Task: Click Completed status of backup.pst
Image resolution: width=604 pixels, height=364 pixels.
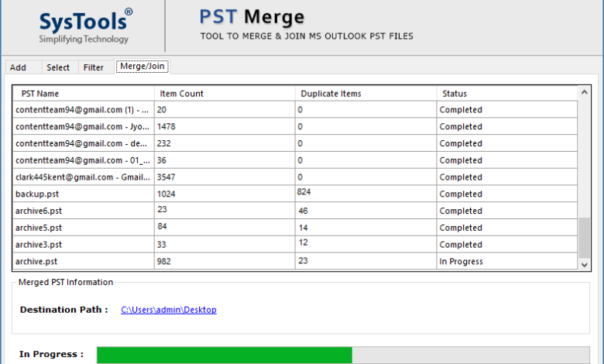Action: click(461, 194)
